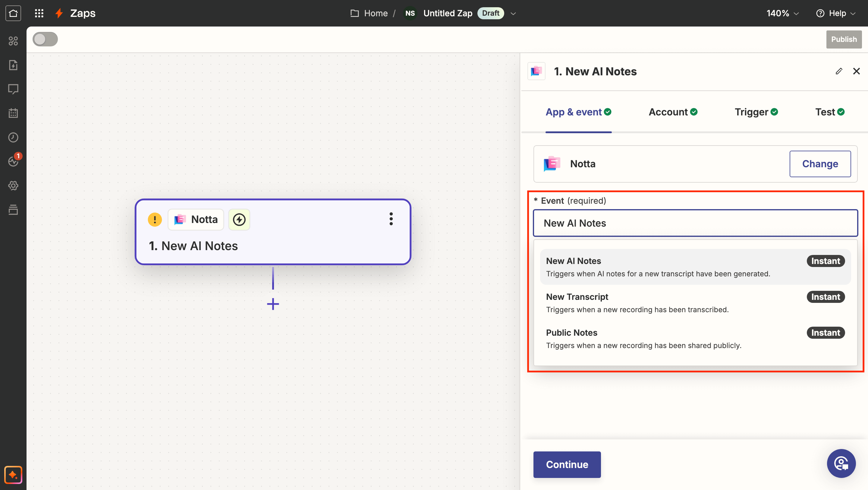Click the Notta app chip on step card

click(x=196, y=219)
